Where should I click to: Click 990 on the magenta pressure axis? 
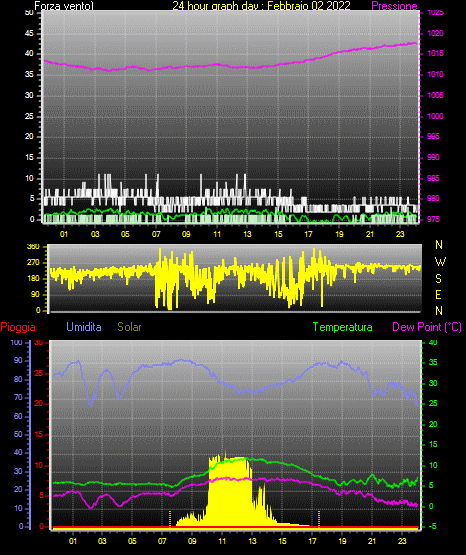pos(433,157)
